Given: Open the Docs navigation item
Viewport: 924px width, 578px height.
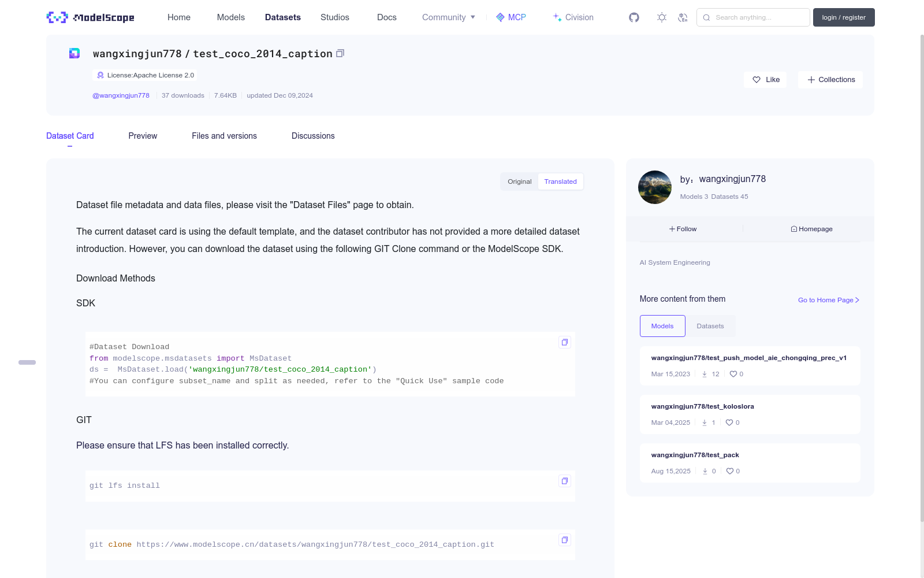Looking at the screenshot, I should pos(387,17).
